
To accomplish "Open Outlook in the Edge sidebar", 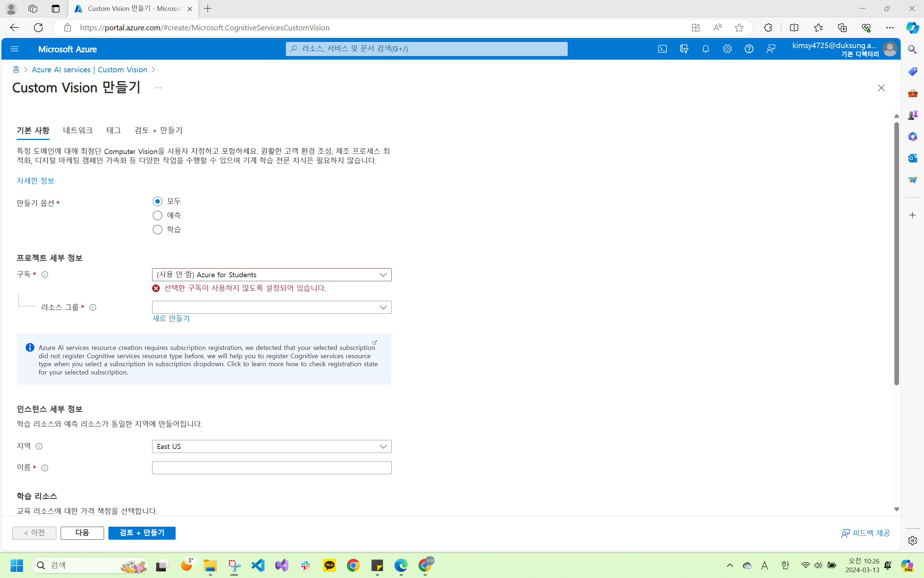I will [x=912, y=158].
